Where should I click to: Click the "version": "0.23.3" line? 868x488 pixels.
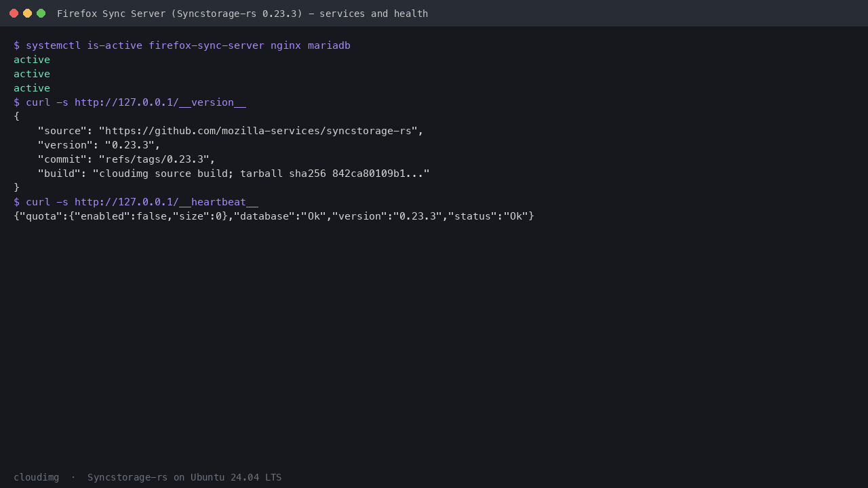coord(99,145)
